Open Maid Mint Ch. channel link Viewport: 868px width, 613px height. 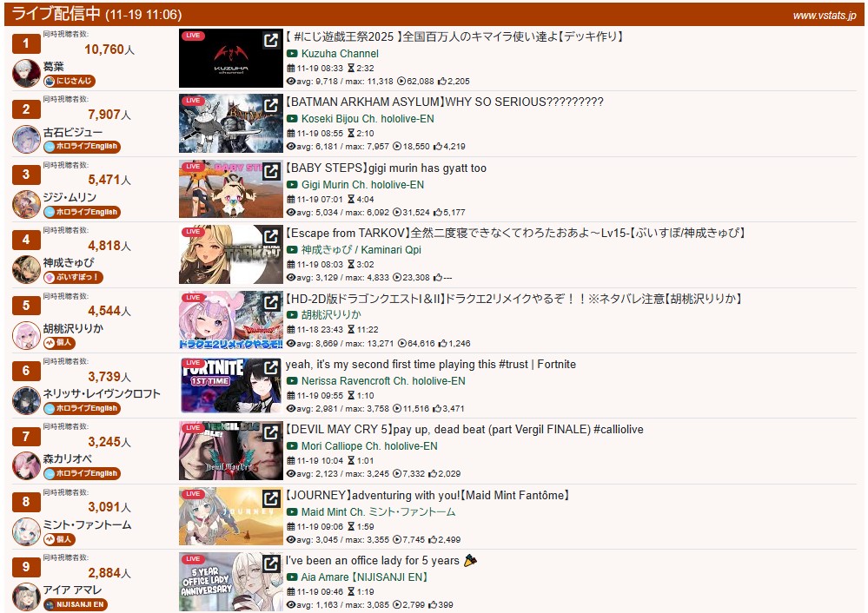tap(378, 512)
